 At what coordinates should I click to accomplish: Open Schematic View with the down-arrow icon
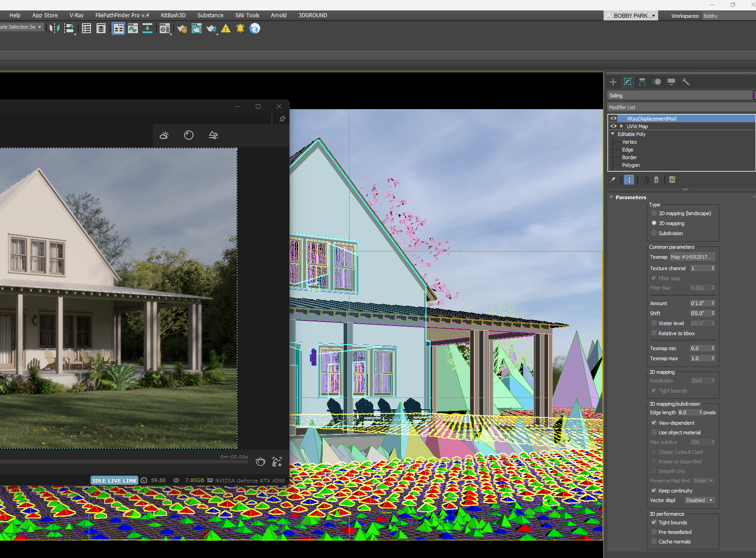pyautogui.click(x=147, y=29)
